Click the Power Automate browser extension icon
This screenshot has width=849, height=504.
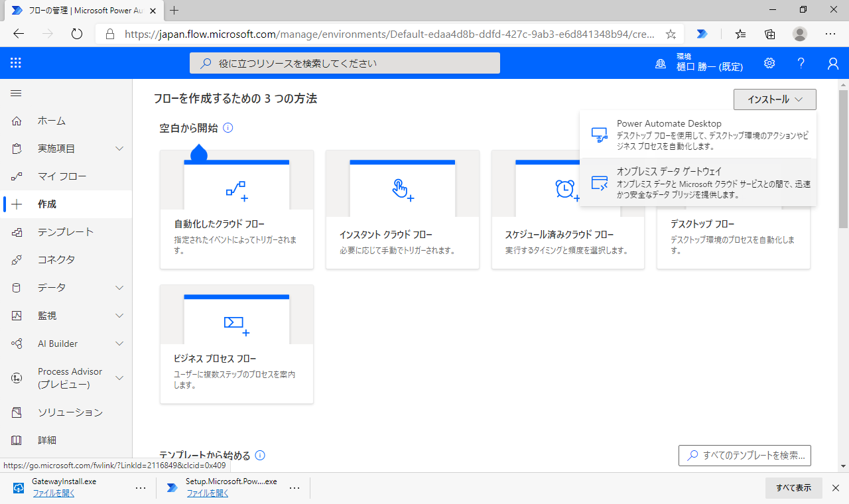click(702, 34)
